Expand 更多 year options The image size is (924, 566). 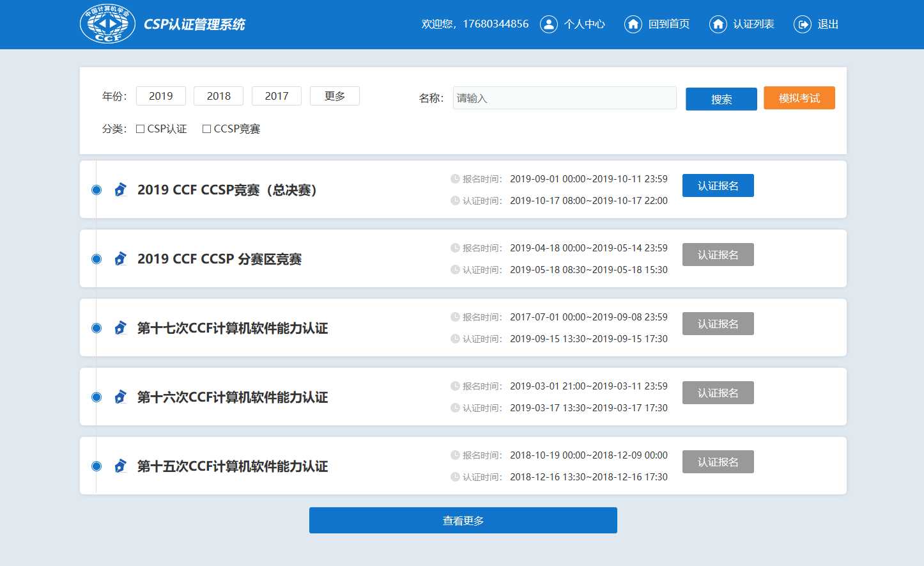(x=335, y=96)
